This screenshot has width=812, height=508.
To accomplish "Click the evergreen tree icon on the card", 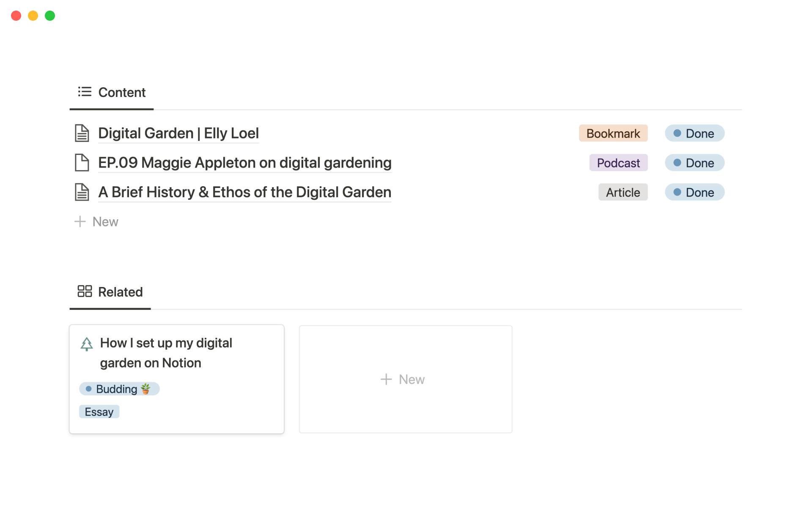I will [87, 344].
